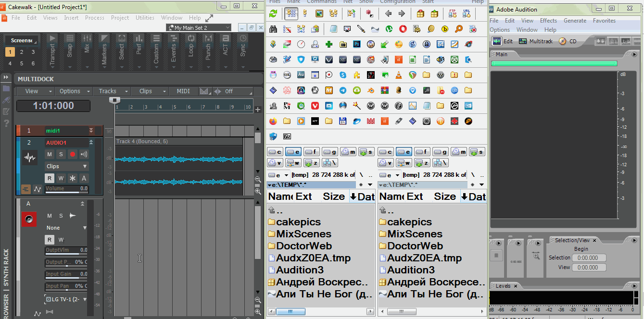Open the Cakewalk Utilities menu
Viewport: 644px width, 319px height.
coord(145,18)
